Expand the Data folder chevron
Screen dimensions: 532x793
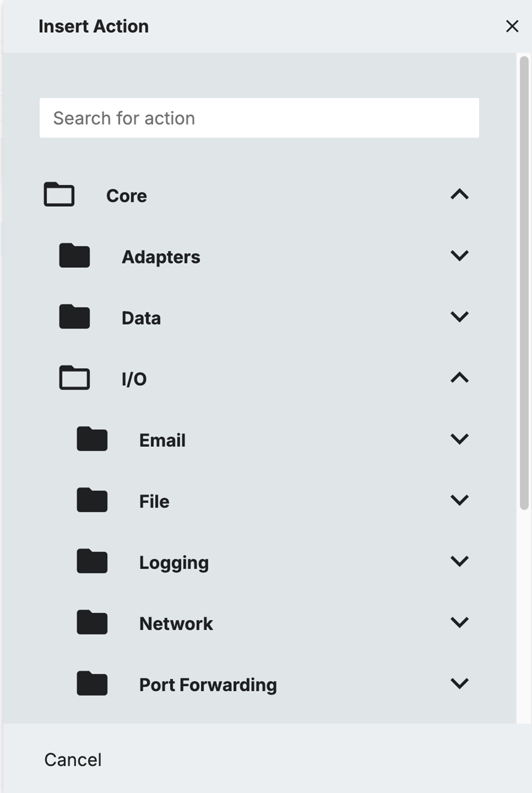coord(459,317)
